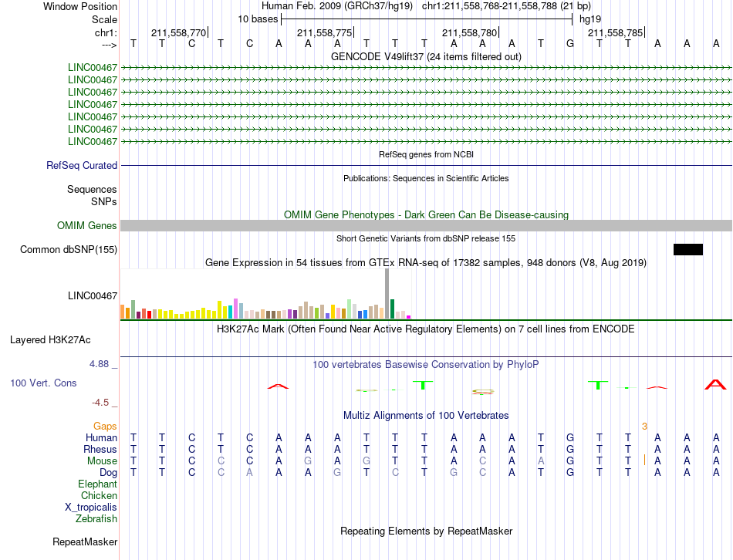Click the black Common dbSNP variant block

tap(687, 250)
